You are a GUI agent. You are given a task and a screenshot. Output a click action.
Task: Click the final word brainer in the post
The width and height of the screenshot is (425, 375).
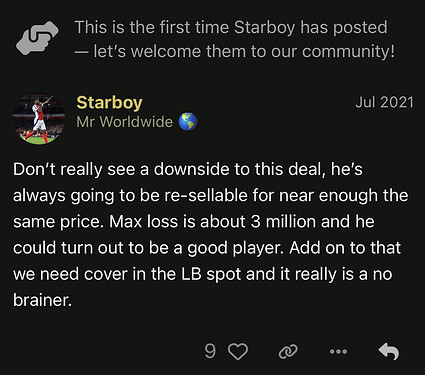tap(42, 300)
